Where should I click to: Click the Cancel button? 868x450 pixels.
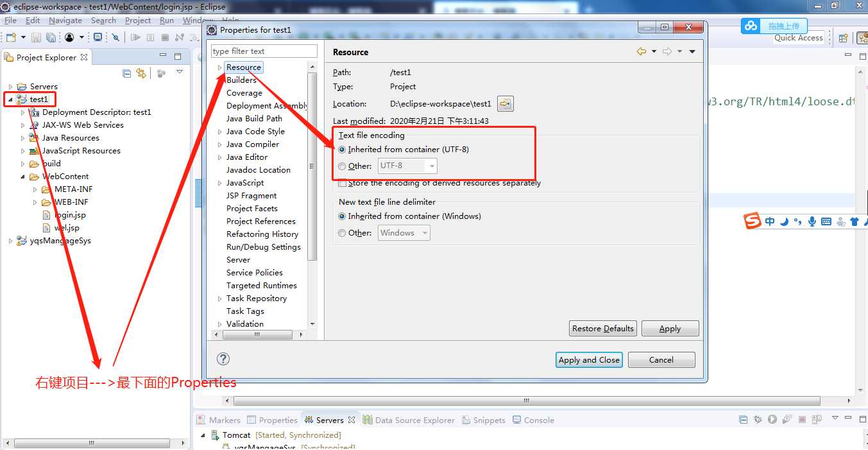pos(661,359)
